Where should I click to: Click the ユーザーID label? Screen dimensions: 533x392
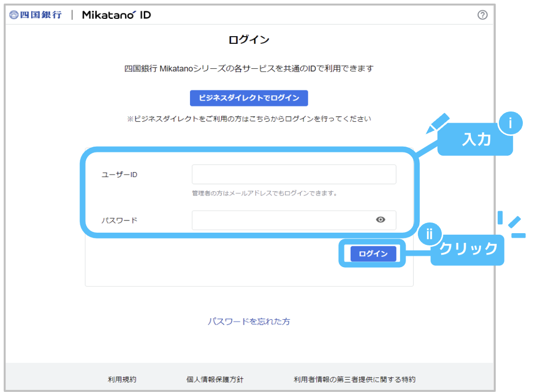coord(119,175)
